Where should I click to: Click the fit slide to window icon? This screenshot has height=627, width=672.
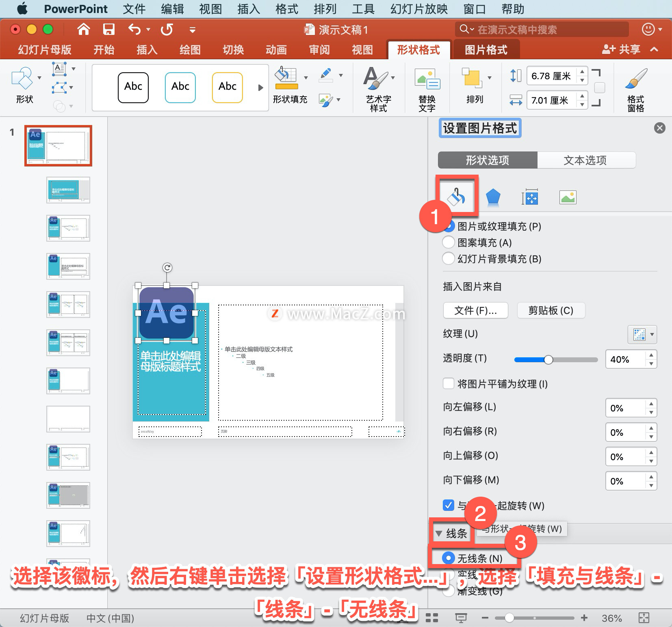click(644, 618)
